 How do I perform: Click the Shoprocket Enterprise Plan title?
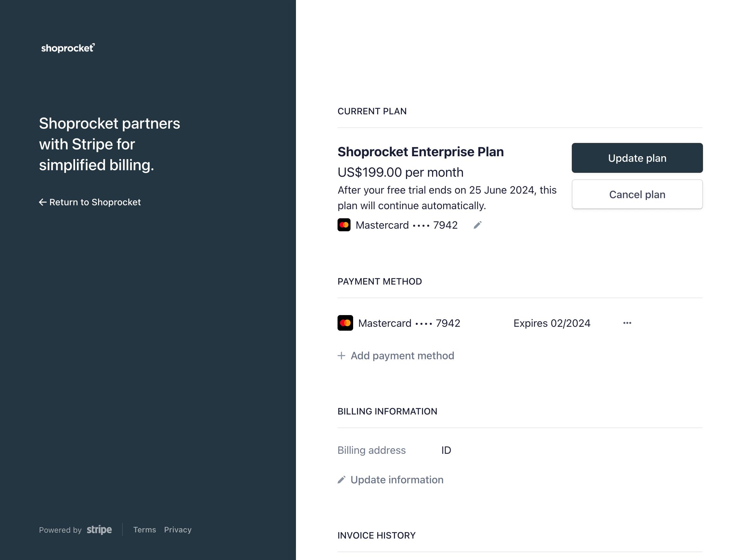420,152
